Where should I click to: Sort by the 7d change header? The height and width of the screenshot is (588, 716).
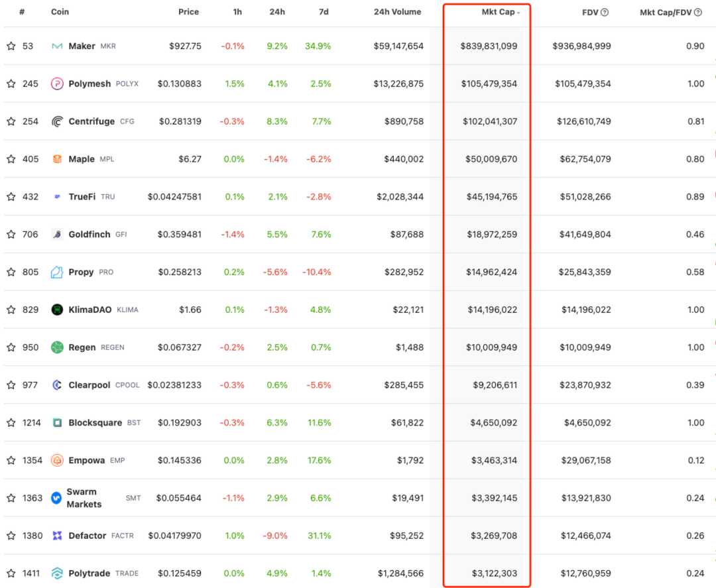tap(324, 12)
